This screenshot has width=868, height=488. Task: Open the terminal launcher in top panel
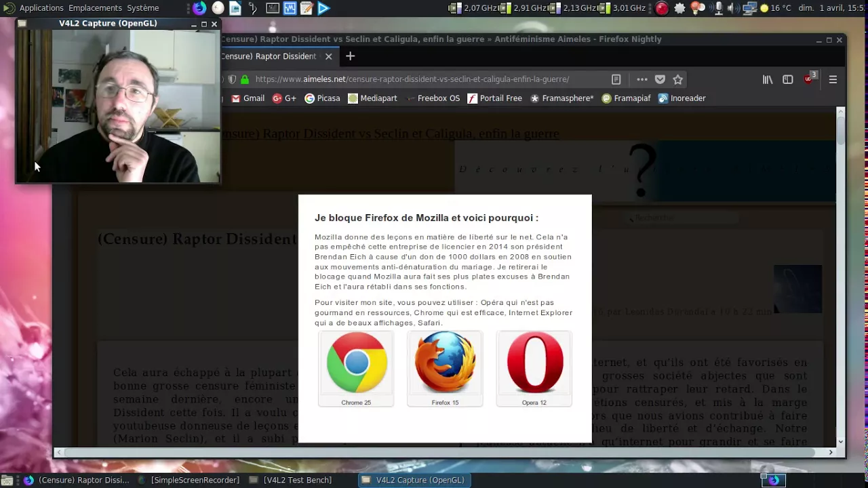tap(272, 8)
